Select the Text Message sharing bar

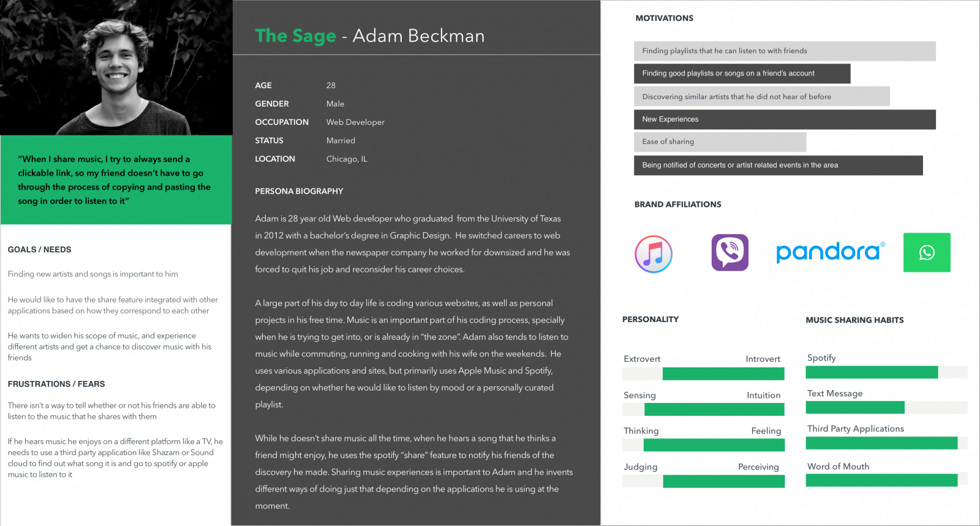click(886, 407)
